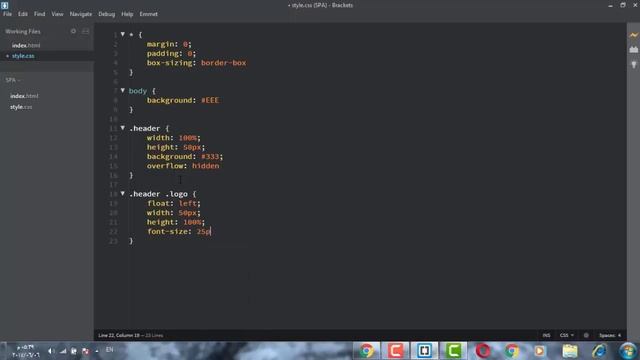Open Opera browser in taskbar
640x360 pixels.
(x=483, y=351)
